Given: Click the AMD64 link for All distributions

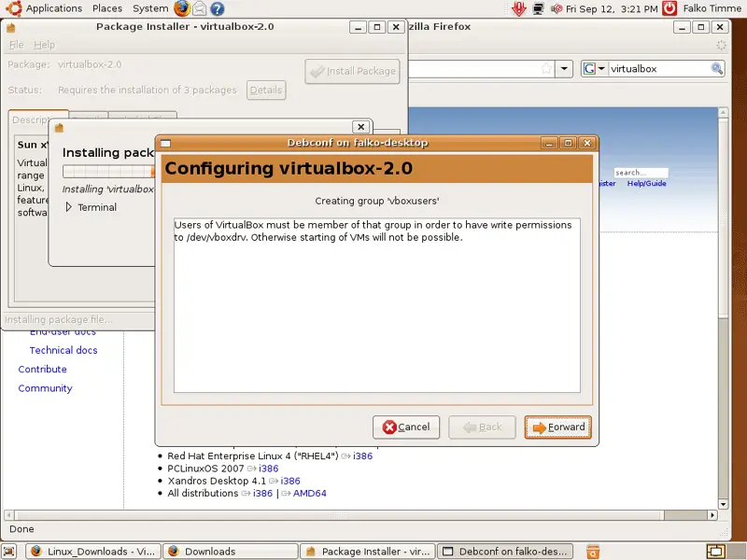Looking at the screenshot, I should (x=310, y=494).
